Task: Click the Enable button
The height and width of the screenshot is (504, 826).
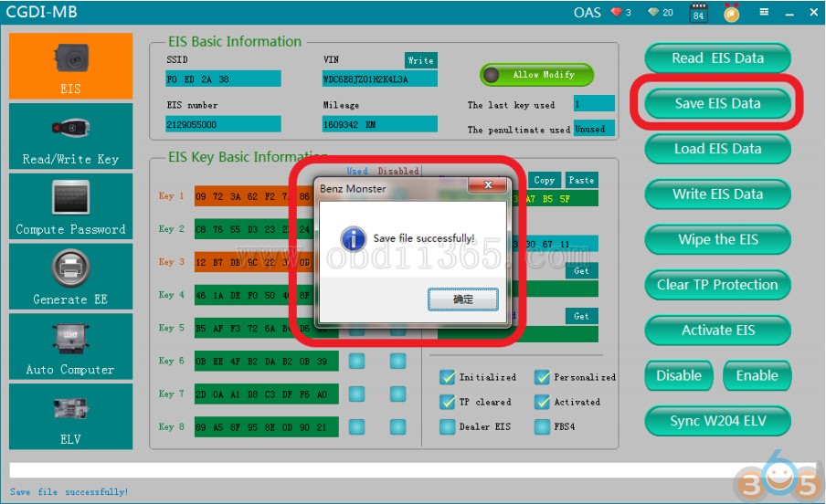Action: (x=757, y=375)
